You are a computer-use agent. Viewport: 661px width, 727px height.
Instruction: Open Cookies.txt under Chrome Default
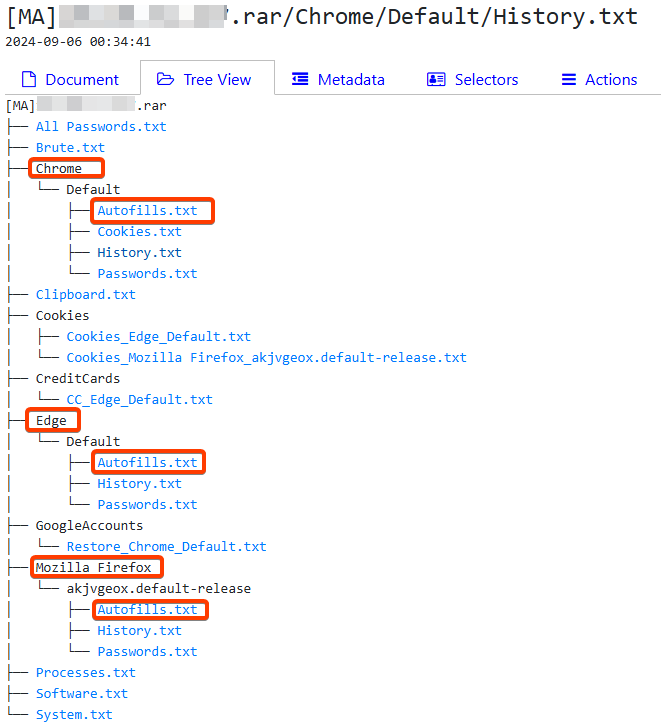139,232
